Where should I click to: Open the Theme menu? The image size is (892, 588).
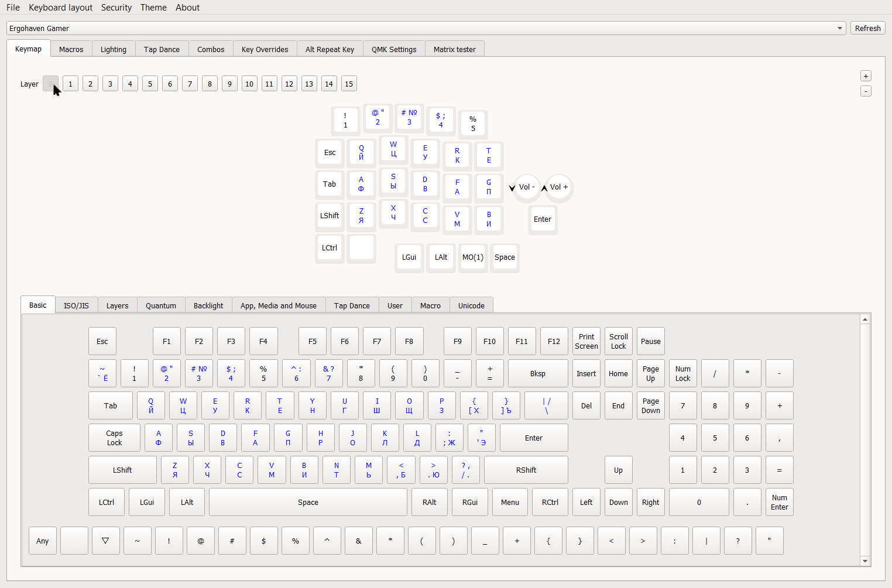pyautogui.click(x=153, y=8)
